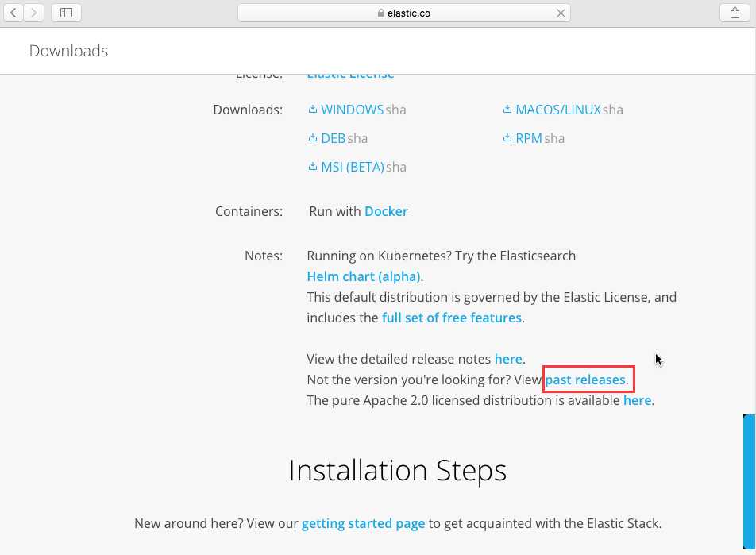Click the Downloads page heading

pyautogui.click(x=68, y=51)
